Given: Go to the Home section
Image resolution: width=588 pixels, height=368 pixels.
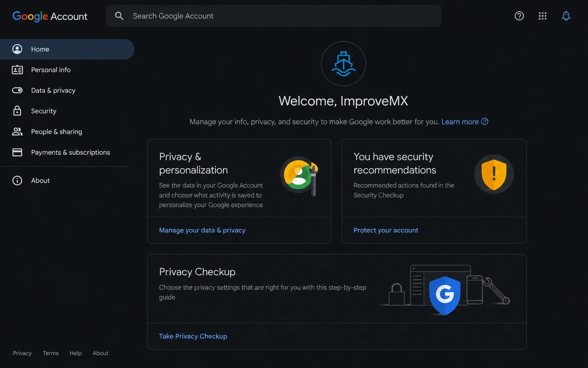Looking at the screenshot, I should click(x=67, y=49).
